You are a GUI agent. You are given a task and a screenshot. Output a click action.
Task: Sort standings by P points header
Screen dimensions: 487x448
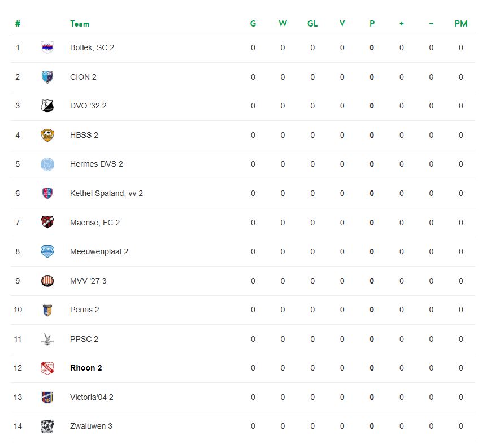tap(372, 24)
